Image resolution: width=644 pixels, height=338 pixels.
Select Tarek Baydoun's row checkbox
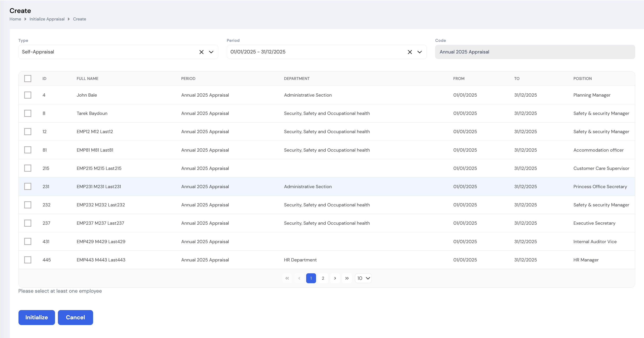[x=28, y=113]
